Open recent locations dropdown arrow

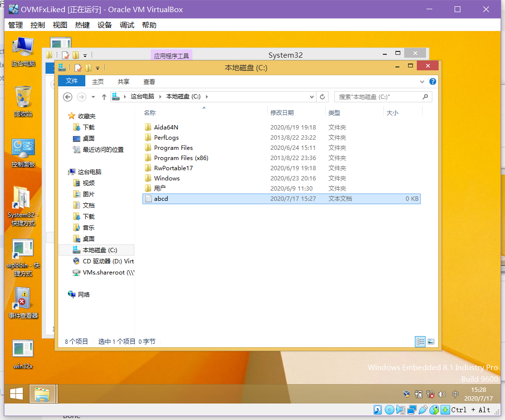coord(93,97)
